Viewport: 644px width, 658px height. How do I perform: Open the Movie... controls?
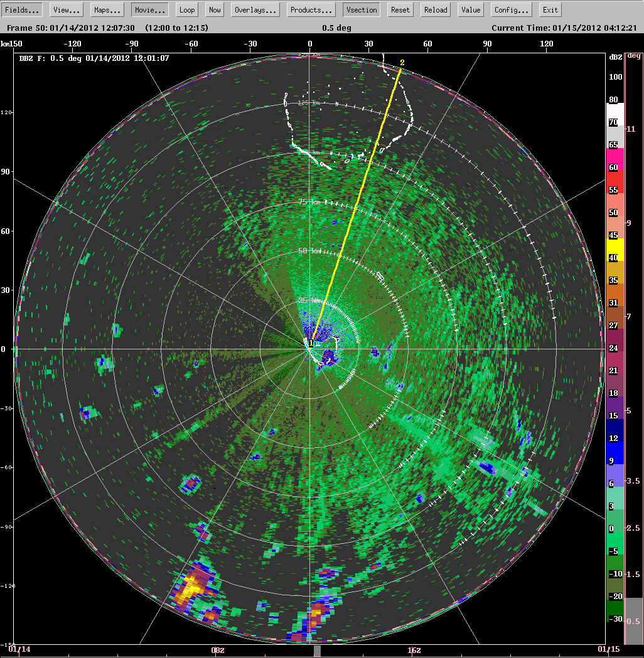(149, 9)
